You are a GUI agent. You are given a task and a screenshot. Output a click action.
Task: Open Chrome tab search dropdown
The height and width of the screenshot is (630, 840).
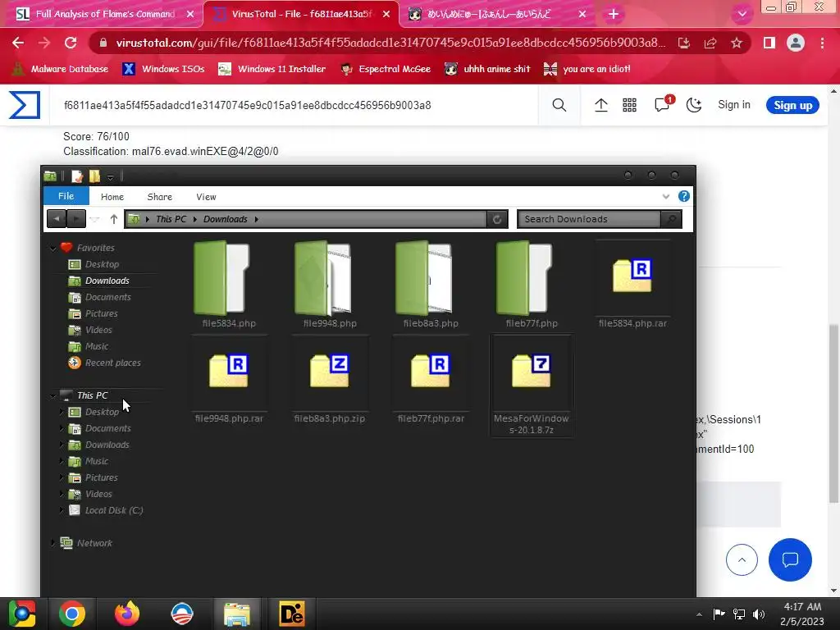742,14
